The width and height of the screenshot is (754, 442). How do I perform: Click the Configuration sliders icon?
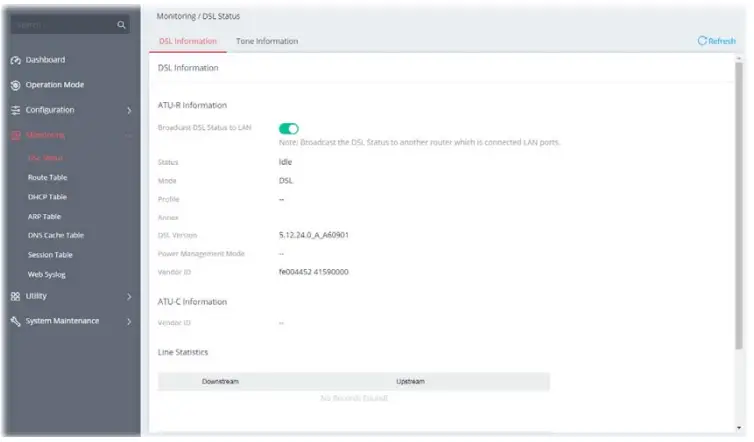[15, 110]
